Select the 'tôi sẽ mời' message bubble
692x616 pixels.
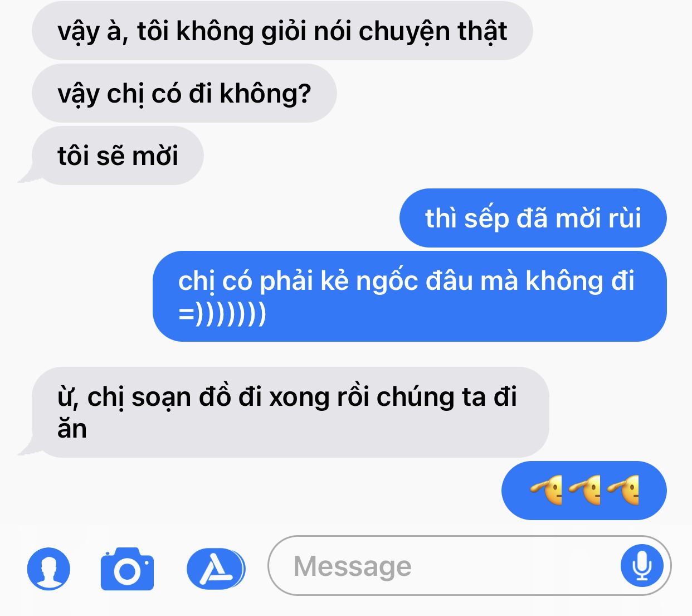pyautogui.click(x=118, y=156)
